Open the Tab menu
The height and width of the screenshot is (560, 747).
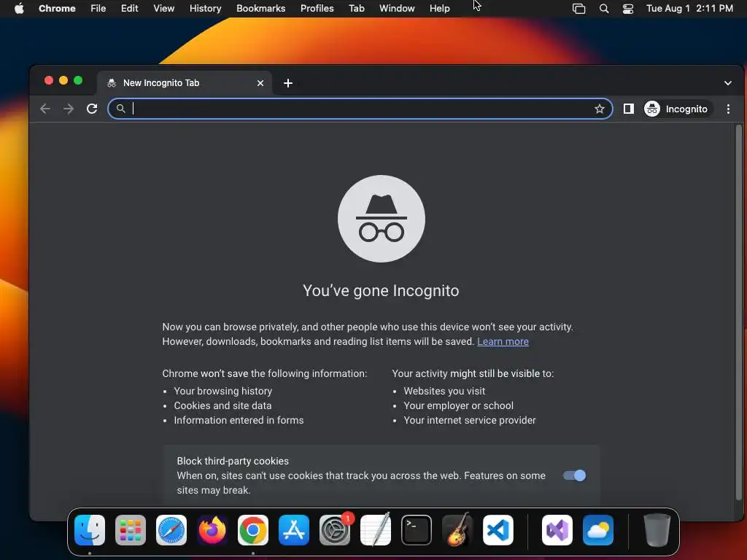356,8
